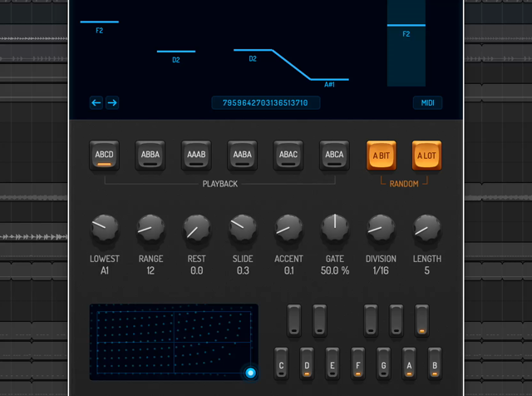
Task: Click the RANGE value 12
Action: pos(150,270)
